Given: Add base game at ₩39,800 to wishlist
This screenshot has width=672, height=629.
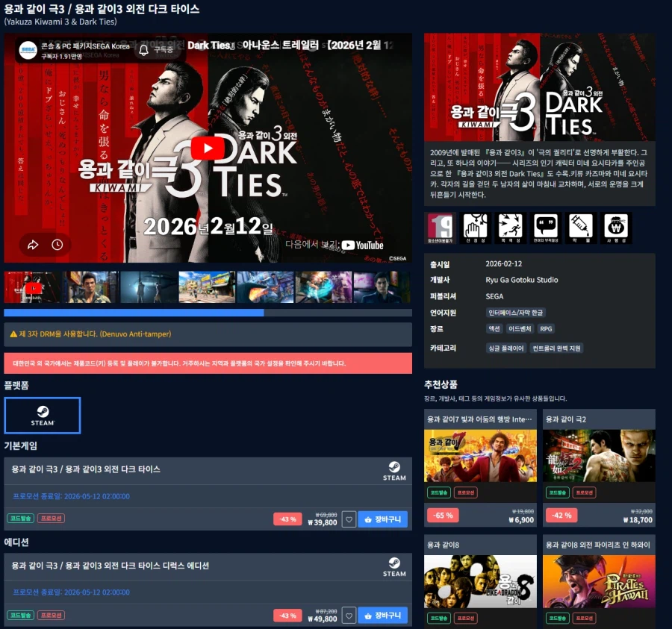Looking at the screenshot, I should (349, 519).
